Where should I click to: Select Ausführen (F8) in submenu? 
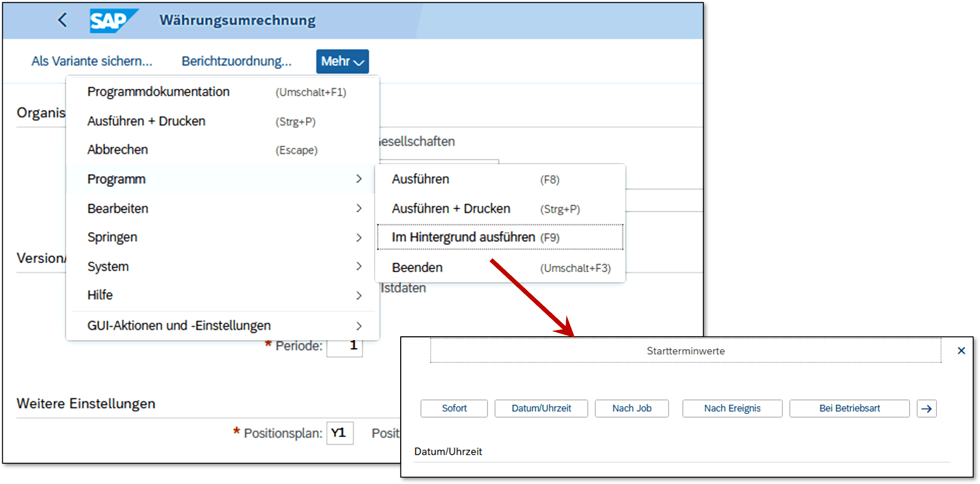pyautogui.click(x=421, y=179)
